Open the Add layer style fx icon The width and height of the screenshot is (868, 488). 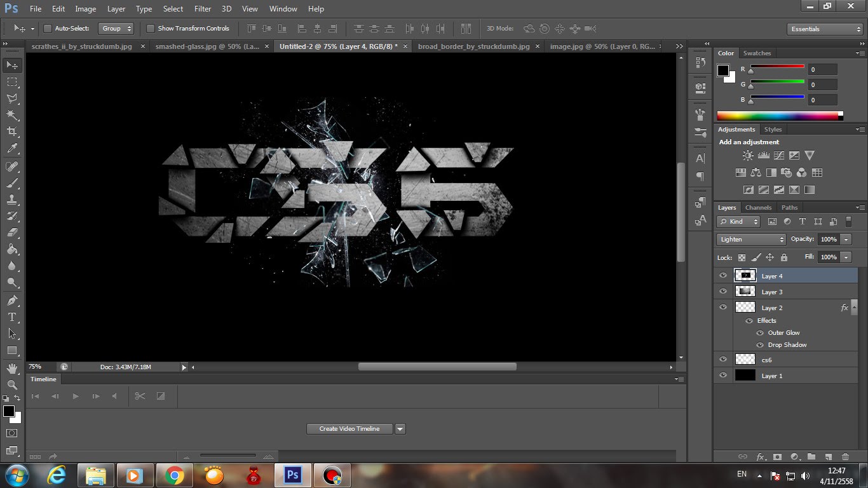[761, 457]
